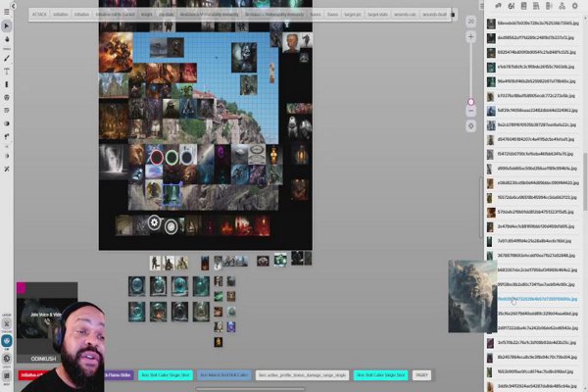Run the ATTACK macro
Screen dimensions: 588x392
(39, 15)
